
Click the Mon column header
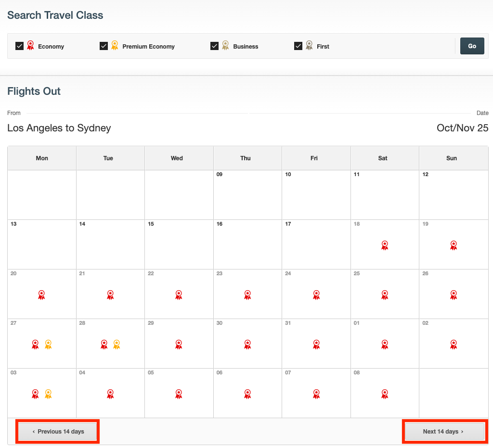42,158
